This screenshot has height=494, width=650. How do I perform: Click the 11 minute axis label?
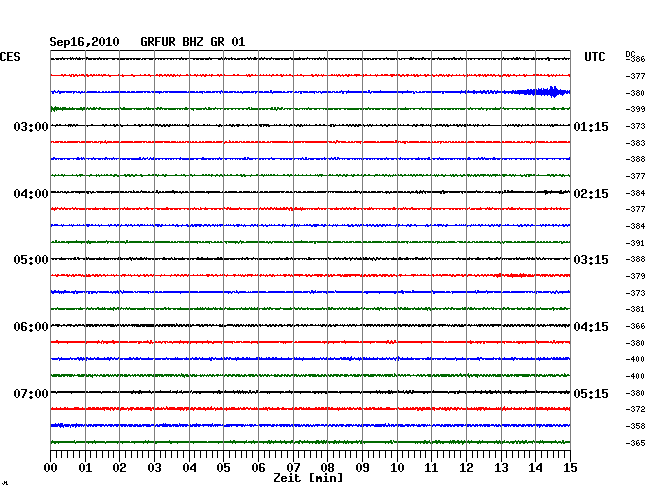[431, 468]
